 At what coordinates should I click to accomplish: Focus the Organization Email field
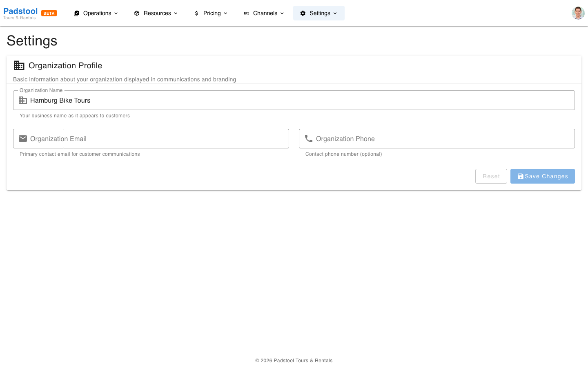[x=151, y=139]
